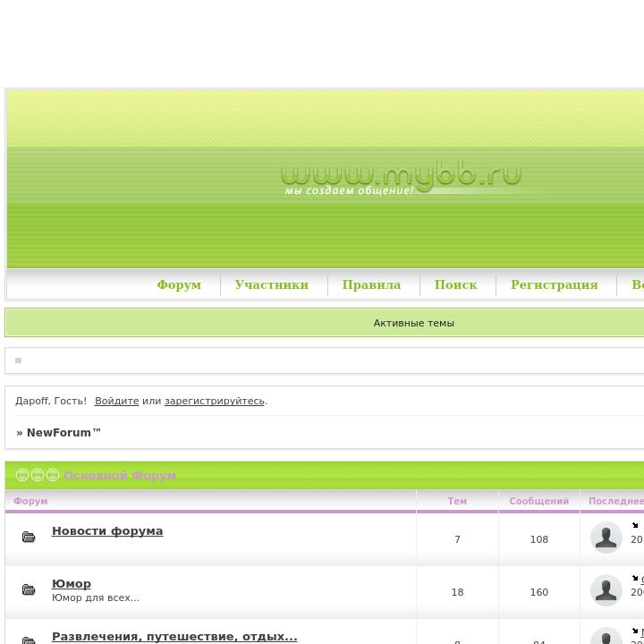Screen dimensions: 644x644
Task: Click the 18 topics count cell
Action: click(458, 592)
